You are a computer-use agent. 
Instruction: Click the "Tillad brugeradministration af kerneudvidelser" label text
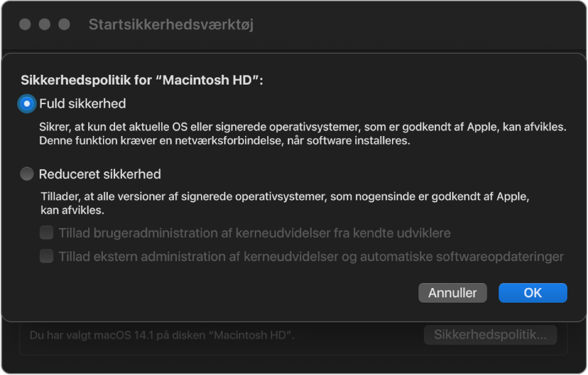(x=255, y=233)
